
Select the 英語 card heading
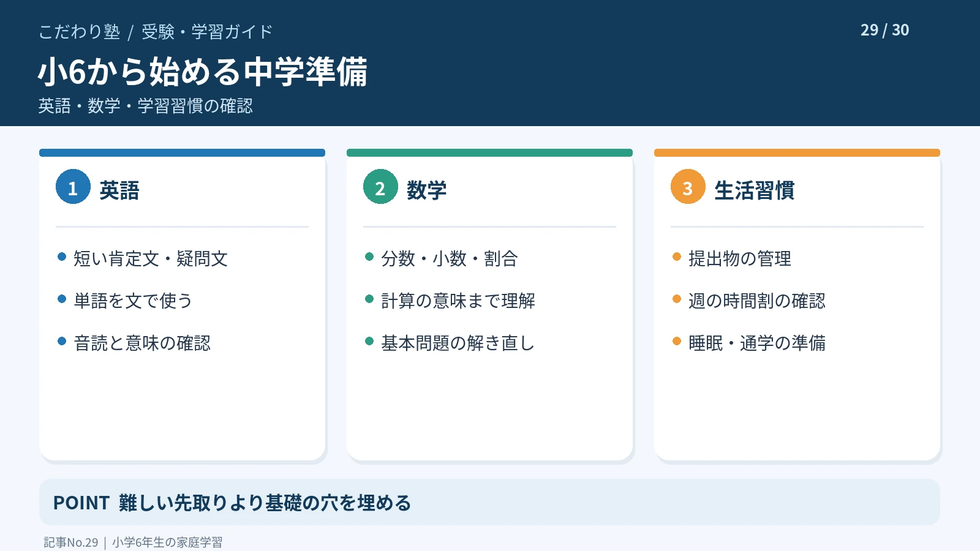pyautogui.click(x=119, y=190)
